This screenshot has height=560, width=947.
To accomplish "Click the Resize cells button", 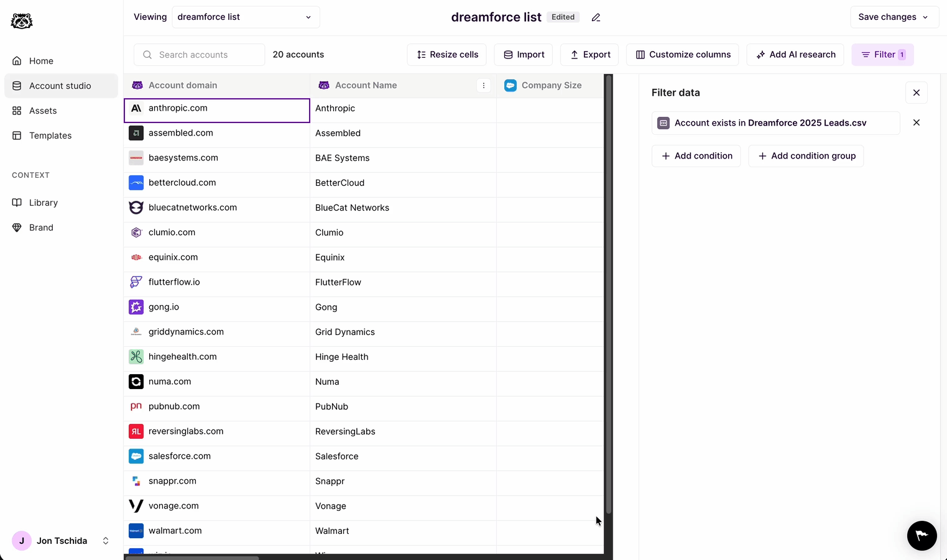I will click(x=447, y=55).
